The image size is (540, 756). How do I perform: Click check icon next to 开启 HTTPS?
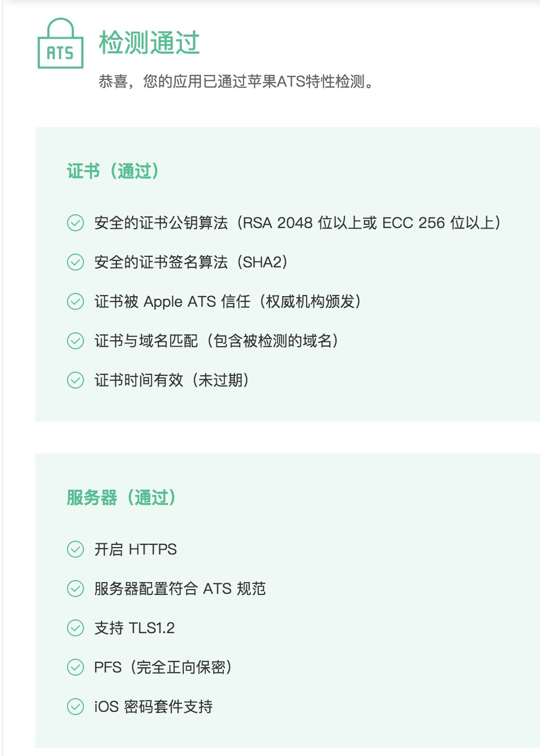pyautogui.click(x=75, y=549)
